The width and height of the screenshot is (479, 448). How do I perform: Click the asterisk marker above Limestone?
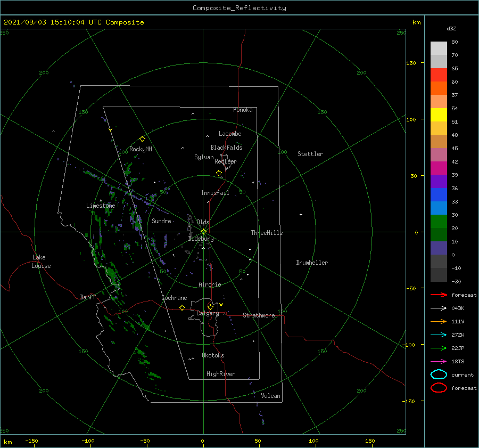[x=101, y=201]
